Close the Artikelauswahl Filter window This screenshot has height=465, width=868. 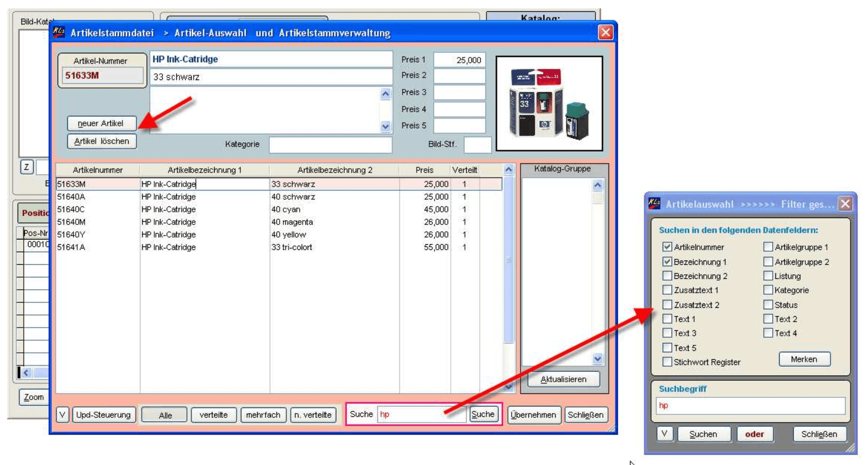pyautogui.click(x=845, y=204)
